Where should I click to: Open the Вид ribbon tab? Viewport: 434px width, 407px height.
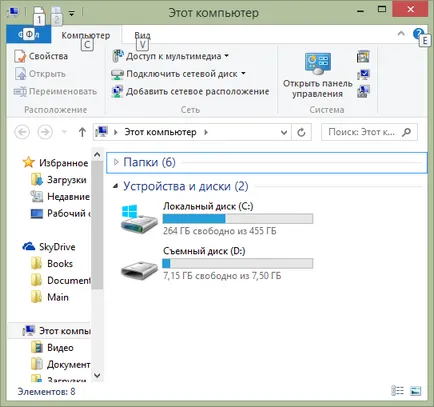[x=142, y=35]
